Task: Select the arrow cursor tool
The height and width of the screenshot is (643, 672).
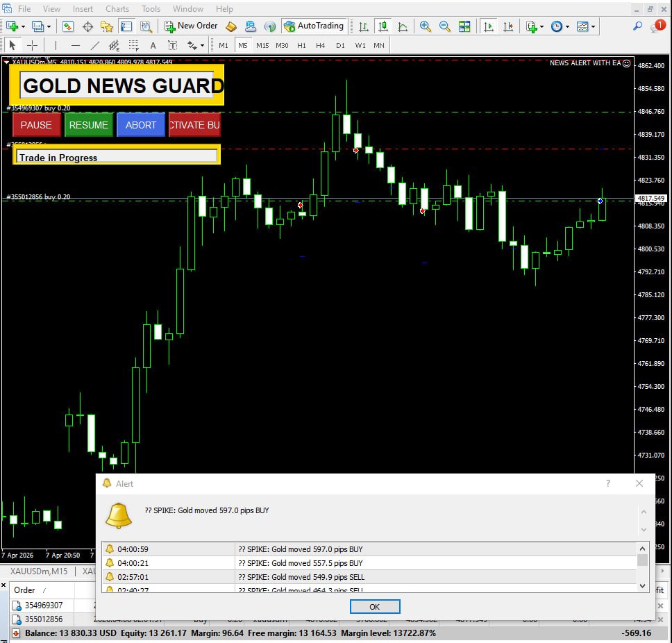Action: point(12,45)
